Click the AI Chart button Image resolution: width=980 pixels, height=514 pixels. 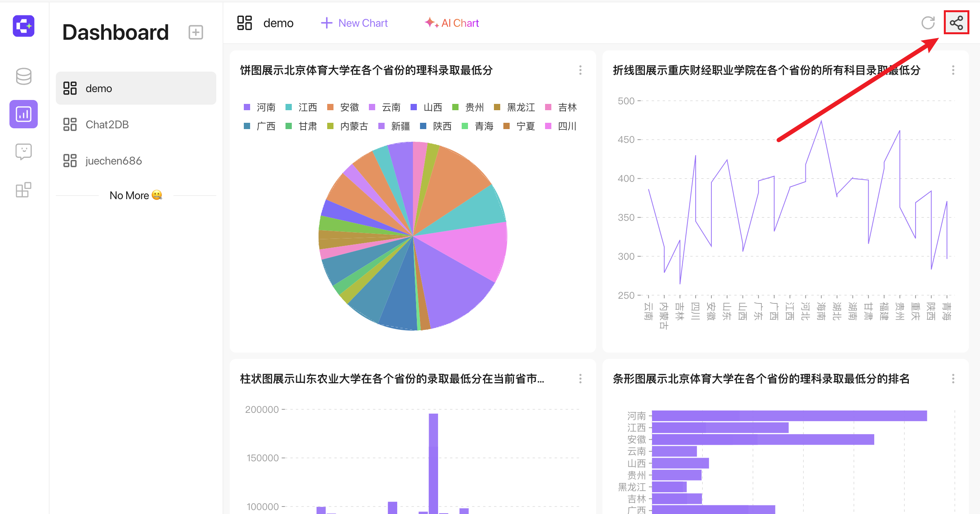click(x=452, y=23)
